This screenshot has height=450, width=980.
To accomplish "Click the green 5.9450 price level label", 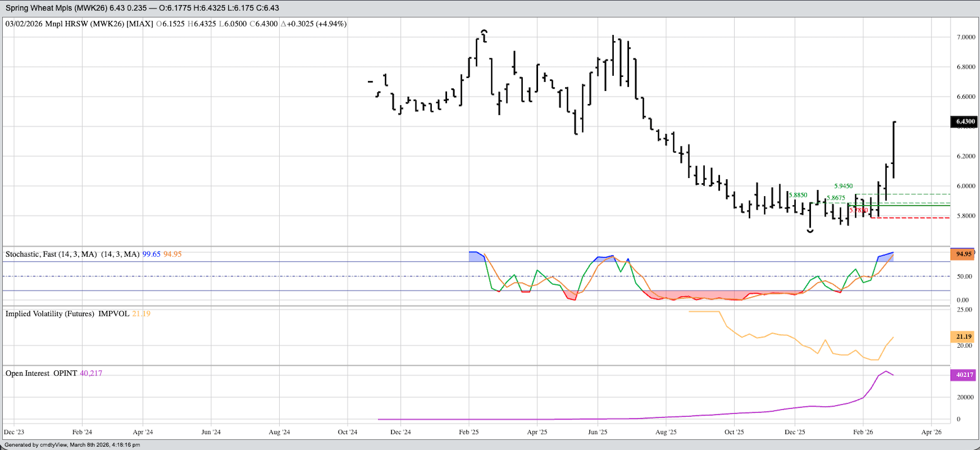I will pyautogui.click(x=843, y=186).
